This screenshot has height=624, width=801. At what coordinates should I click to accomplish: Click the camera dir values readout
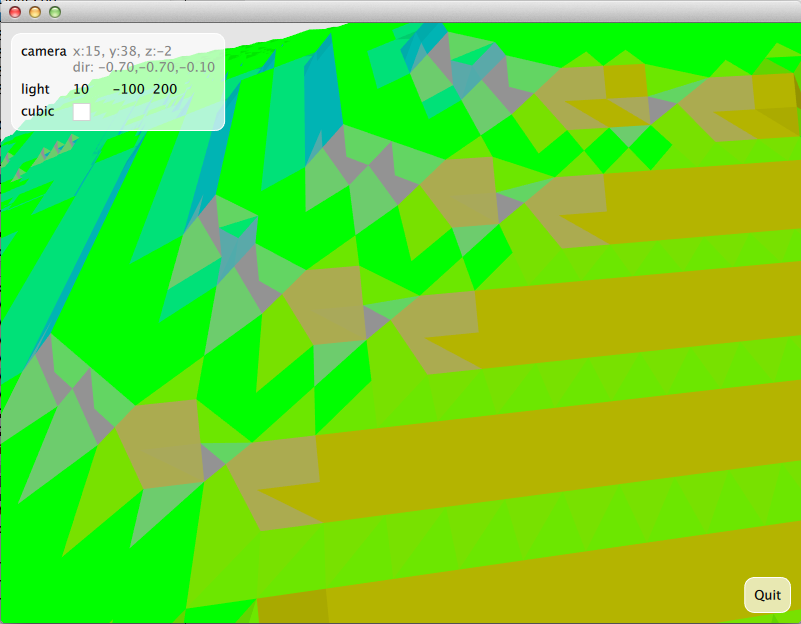tap(143, 67)
